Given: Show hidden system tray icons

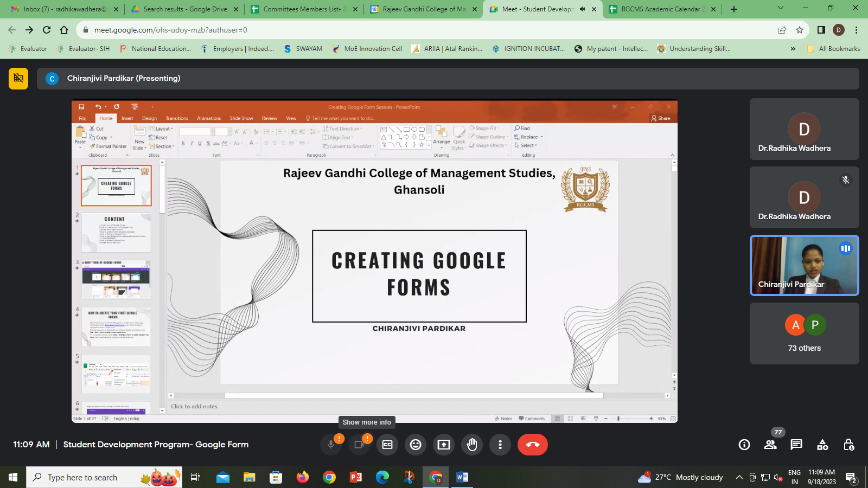Looking at the screenshot, I should pos(739,477).
